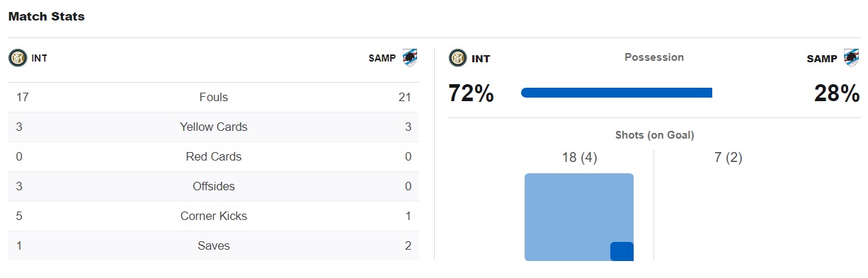
Task: Click the light blue Inter shots square
Action: coord(579,217)
